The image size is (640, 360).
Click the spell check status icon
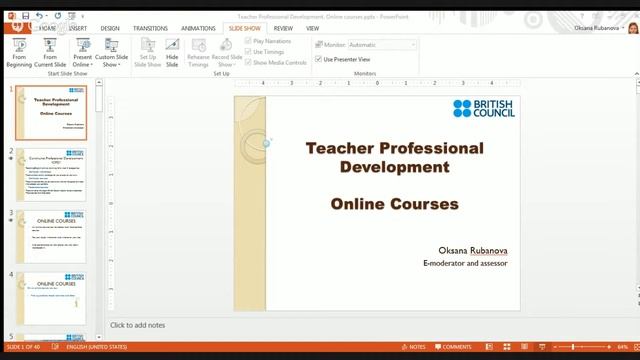(x=55, y=347)
